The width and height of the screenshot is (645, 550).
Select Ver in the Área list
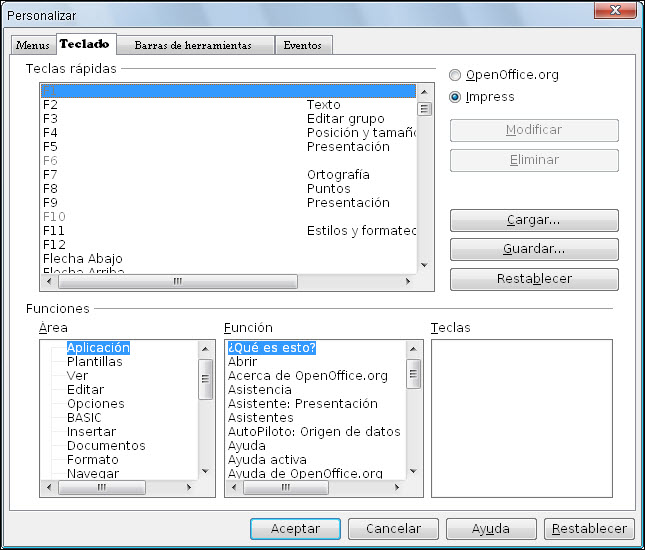[77, 376]
